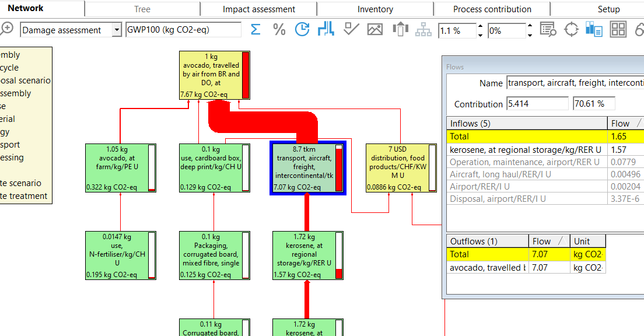Click the 1.65 inflow total value
This screenshot has width=644, height=336.
tap(618, 136)
